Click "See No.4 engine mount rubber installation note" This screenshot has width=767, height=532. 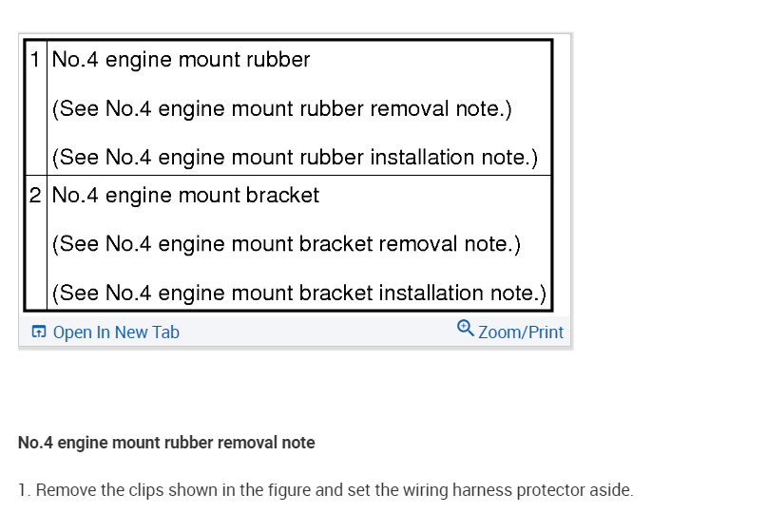coord(296,157)
